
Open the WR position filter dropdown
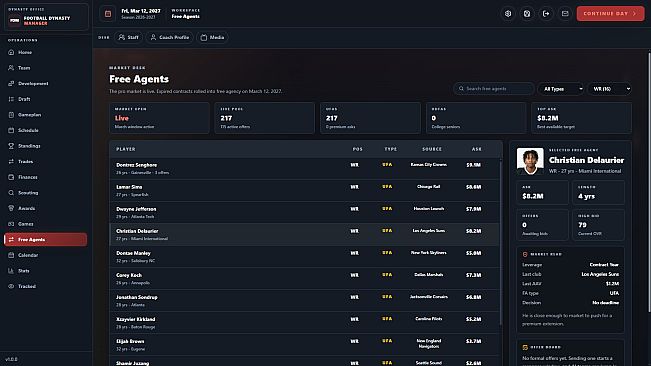(610, 89)
